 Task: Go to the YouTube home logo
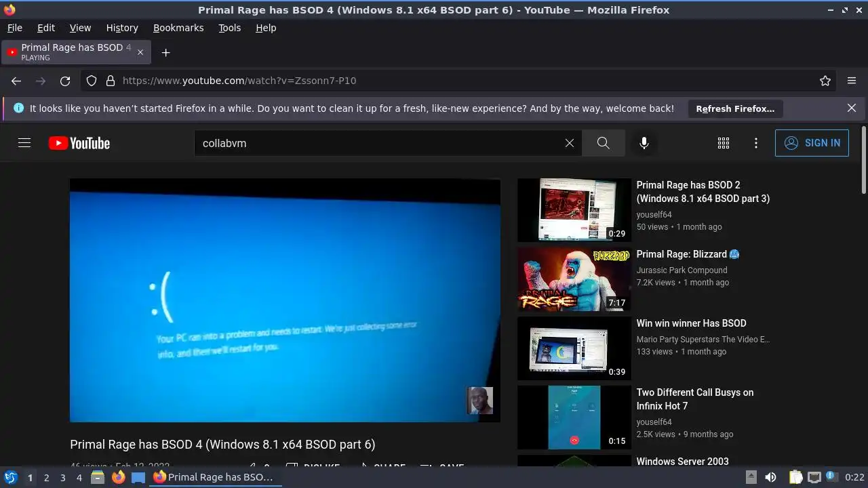(x=79, y=143)
